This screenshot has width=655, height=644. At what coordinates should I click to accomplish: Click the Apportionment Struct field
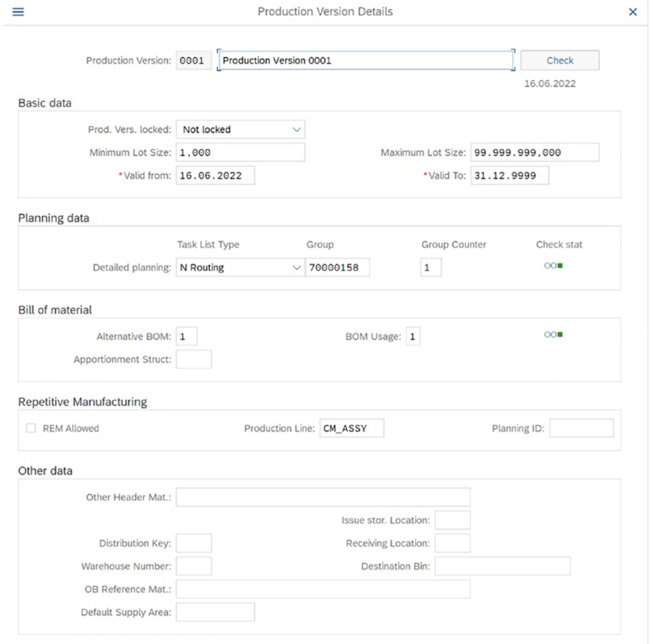pyautogui.click(x=194, y=358)
